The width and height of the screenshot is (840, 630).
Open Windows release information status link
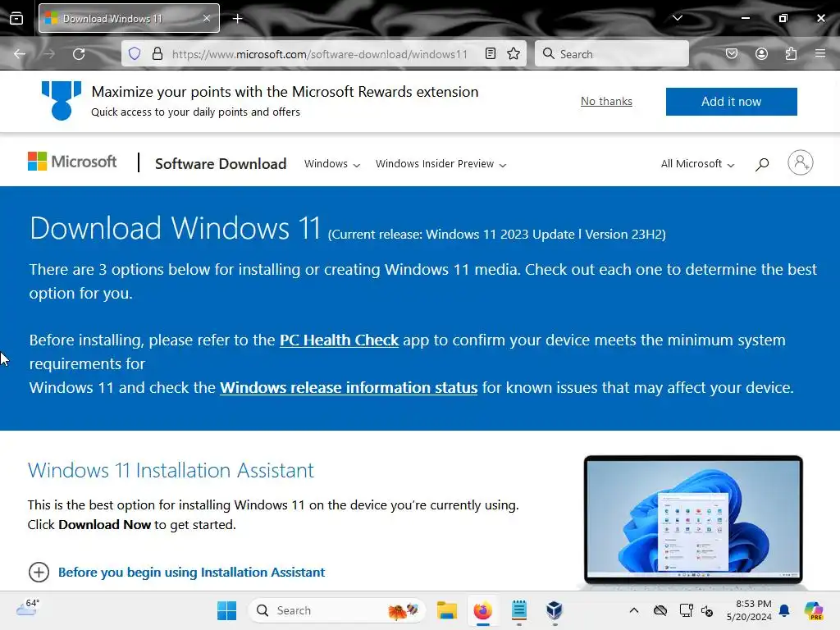tap(349, 387)
